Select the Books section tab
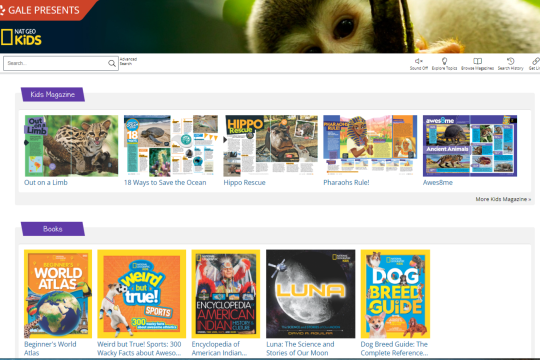Viewport: 540px width, 360px height. click(53, 229)
